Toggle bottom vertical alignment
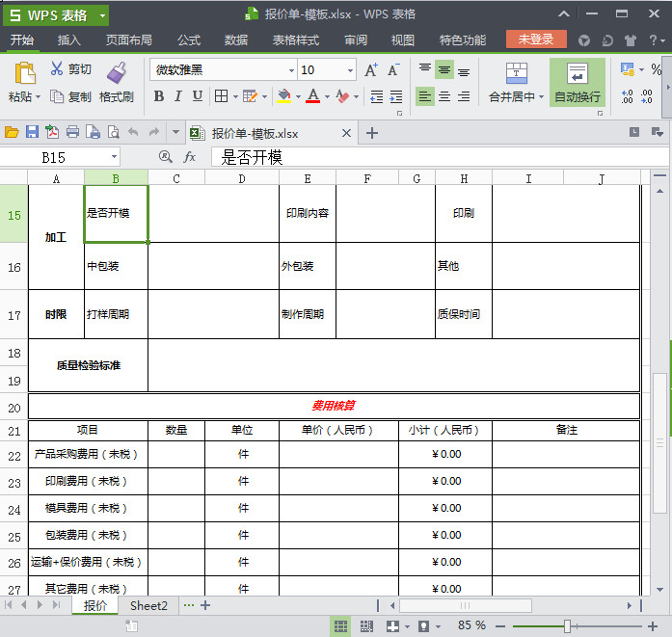 (464, 71)
